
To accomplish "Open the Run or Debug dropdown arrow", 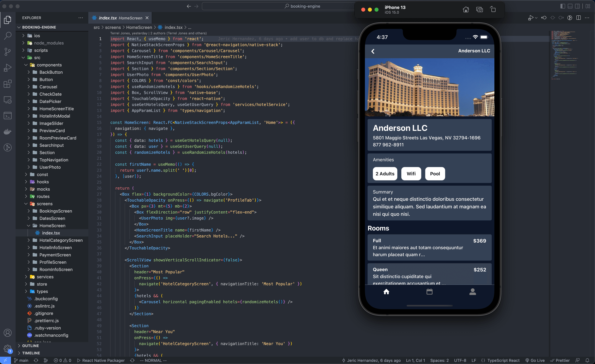I will (x=536, y=18).
